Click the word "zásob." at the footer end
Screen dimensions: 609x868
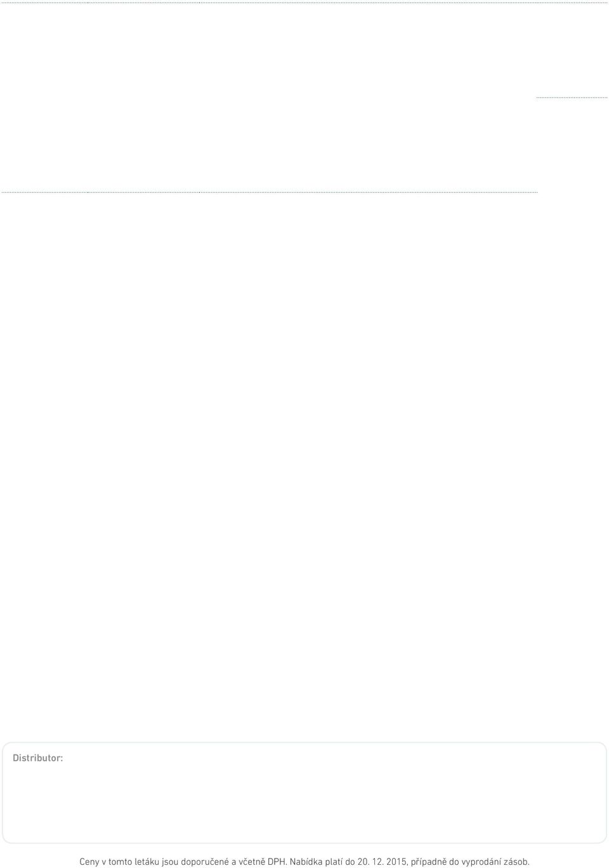click(516, 862)
